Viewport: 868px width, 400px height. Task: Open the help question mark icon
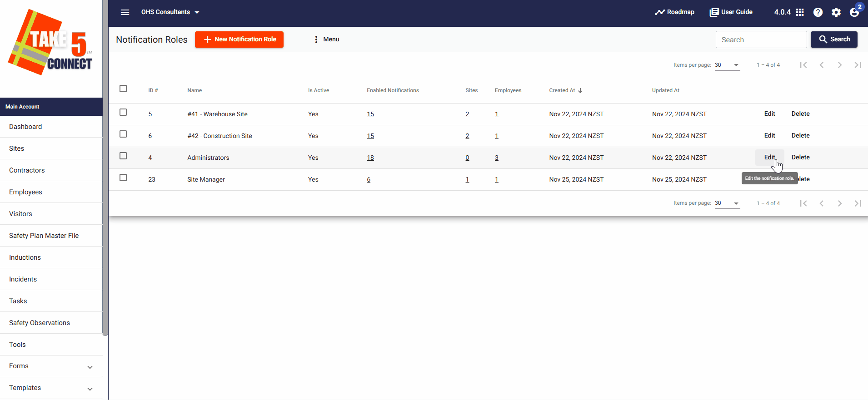coord(818,12)
